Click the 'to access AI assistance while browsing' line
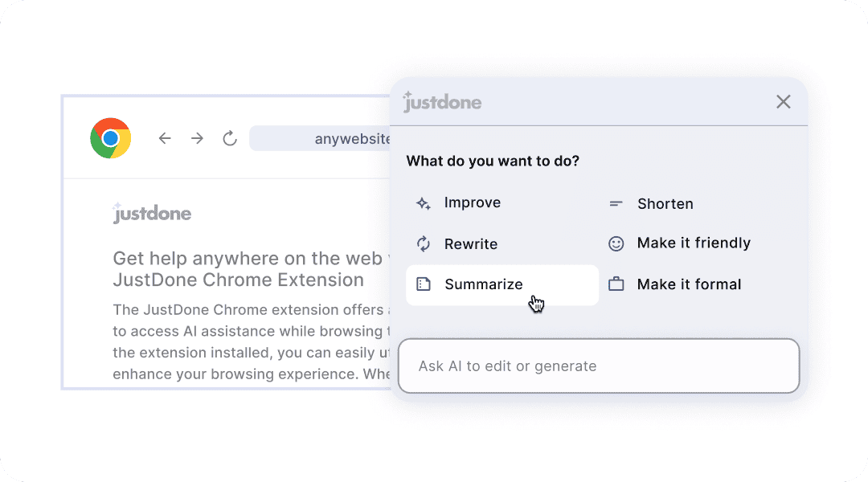868x482 pixels. click(x=252, y=332)
